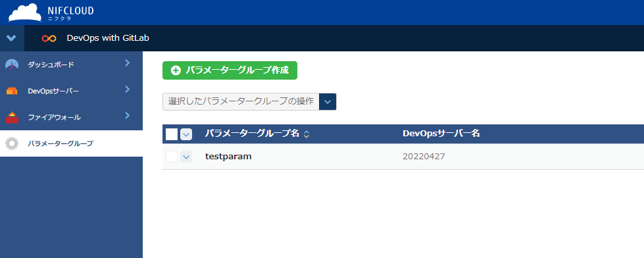644x258 pixels.
Task: Toggle the select-all checkbox in table header
Action: [172, 134]
